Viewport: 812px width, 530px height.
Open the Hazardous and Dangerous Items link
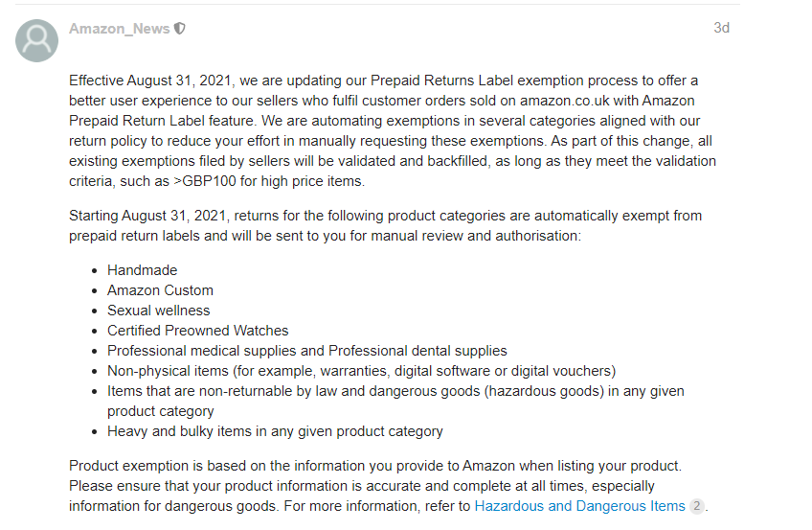tap(579, 506)
